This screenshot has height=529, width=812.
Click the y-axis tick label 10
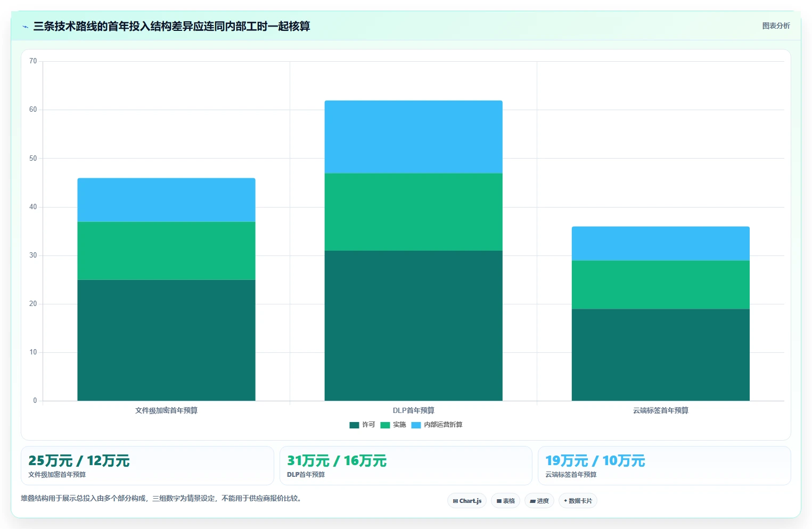click(33, 352)
